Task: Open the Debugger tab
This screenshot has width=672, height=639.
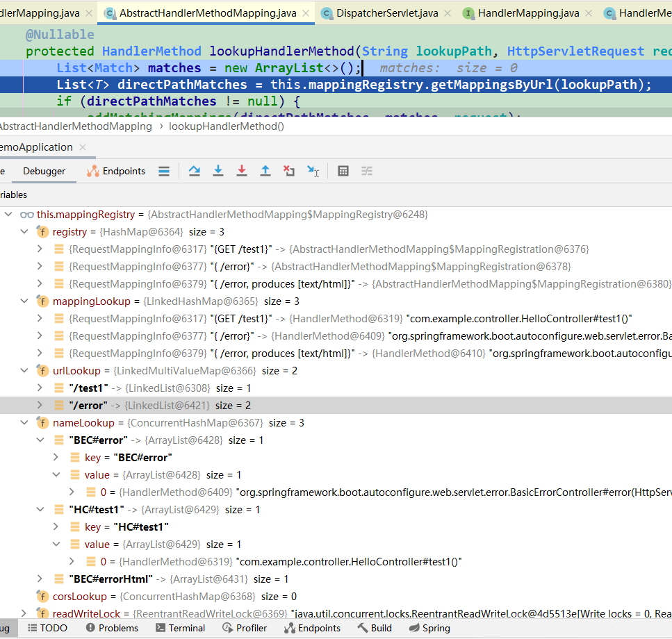Action: click(x=44, y=171)
